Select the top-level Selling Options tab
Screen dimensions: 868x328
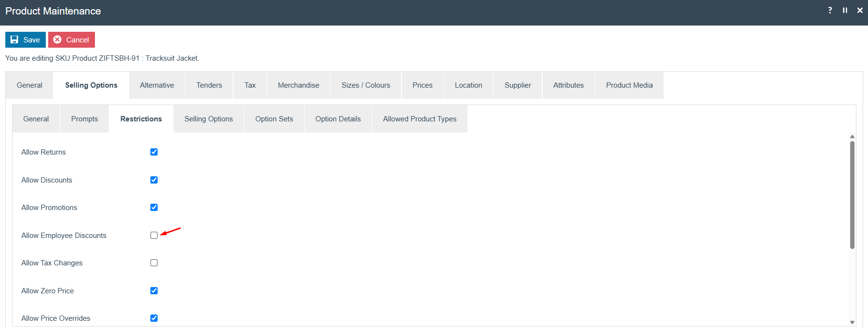[x=91, y=85]
